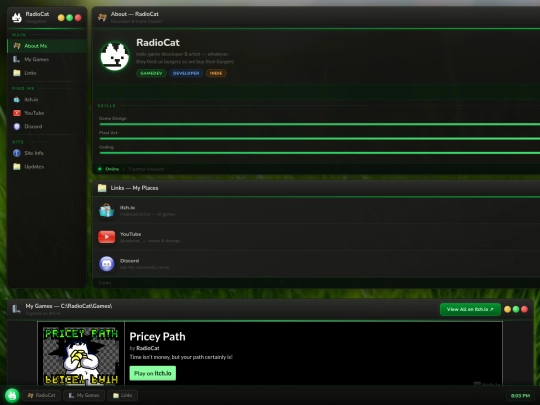Click the My Games taskbar button
Image resolution: width=540 pixels, height=405 pixels.
click(x=84, y=395)
